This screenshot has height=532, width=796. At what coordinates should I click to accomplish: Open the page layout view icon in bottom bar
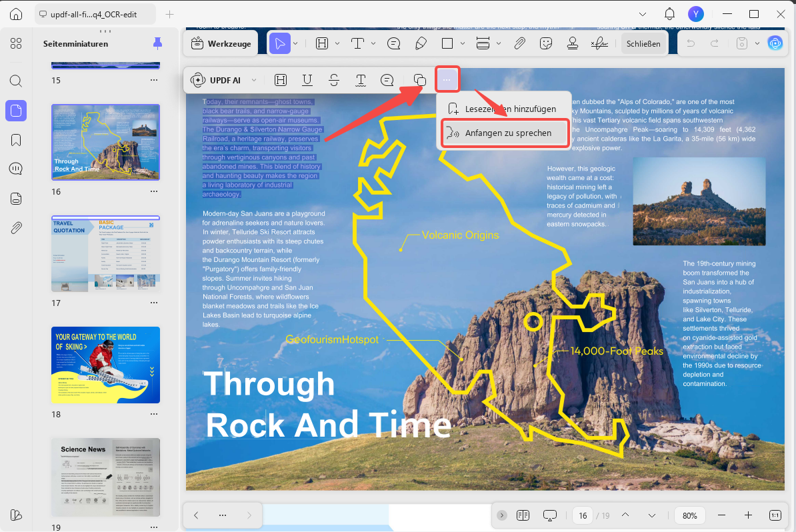523,515
